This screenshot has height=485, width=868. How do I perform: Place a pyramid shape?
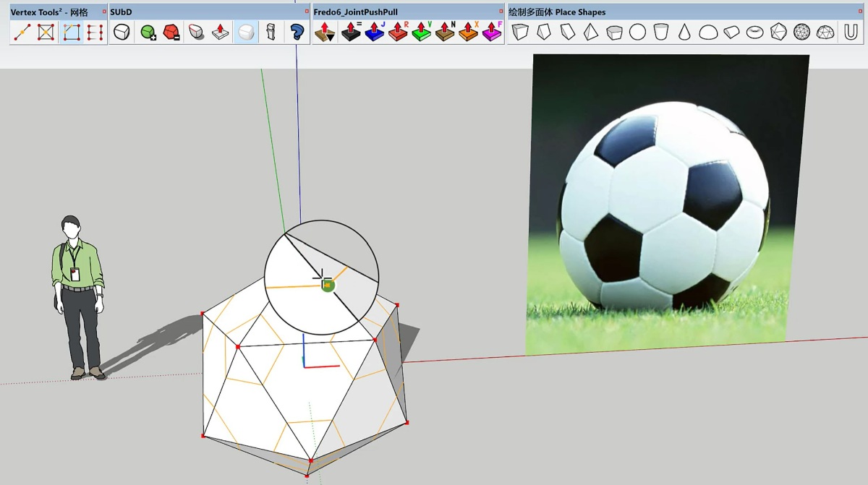(591, 32)
